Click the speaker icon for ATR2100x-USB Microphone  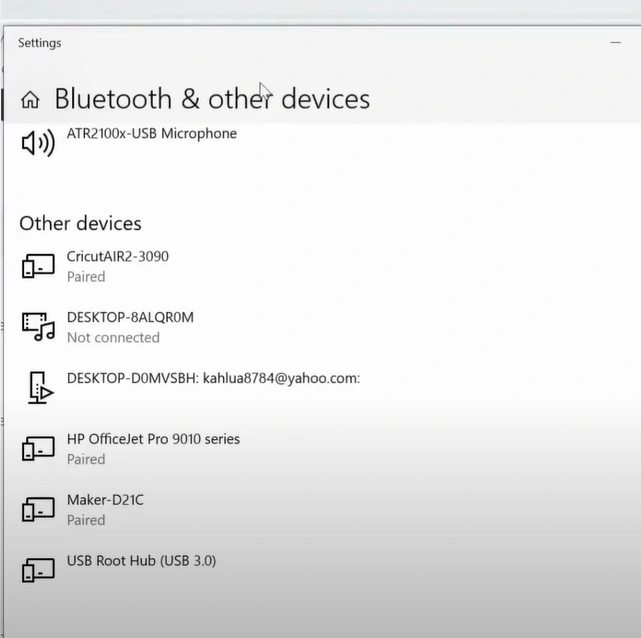point(38,144)
